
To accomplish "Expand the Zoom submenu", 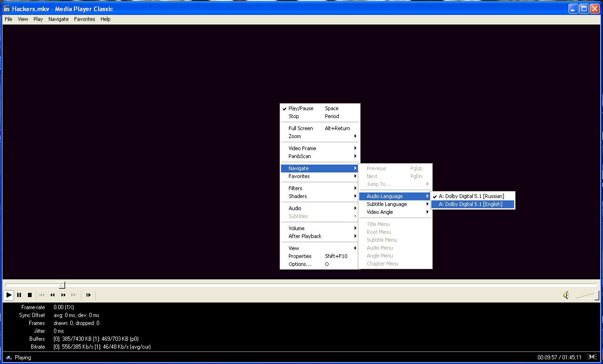I will click(320, 136).
